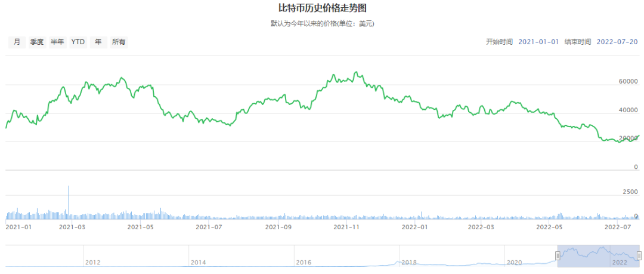
Task: Click the 2021-09 x-axis label
Action: [278, 227]
